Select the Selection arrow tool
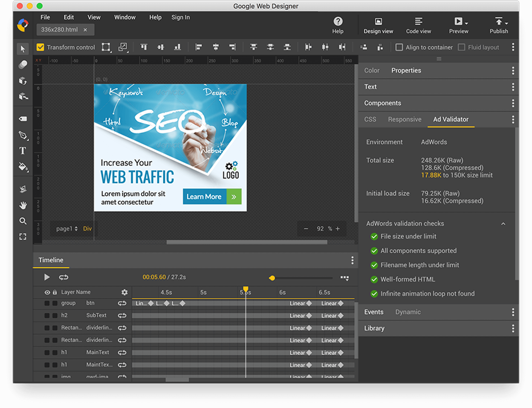 [x=23, y=49]
